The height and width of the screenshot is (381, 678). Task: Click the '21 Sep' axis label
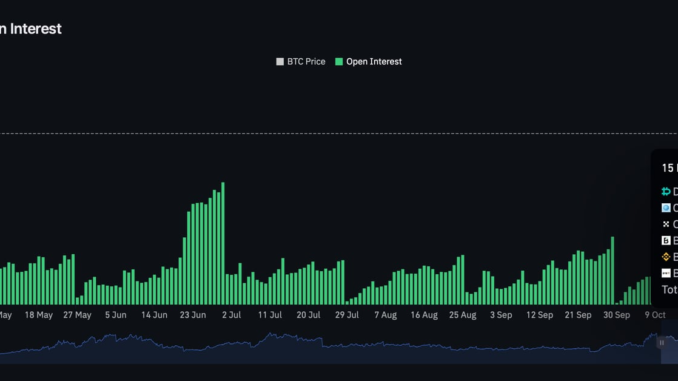click(x=578, y=315)
